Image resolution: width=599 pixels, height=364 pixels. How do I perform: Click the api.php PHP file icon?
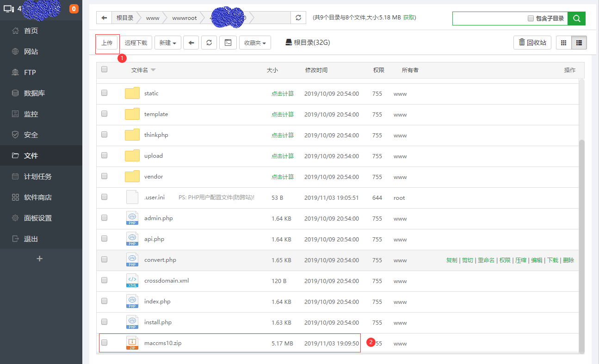click(132, 239)
